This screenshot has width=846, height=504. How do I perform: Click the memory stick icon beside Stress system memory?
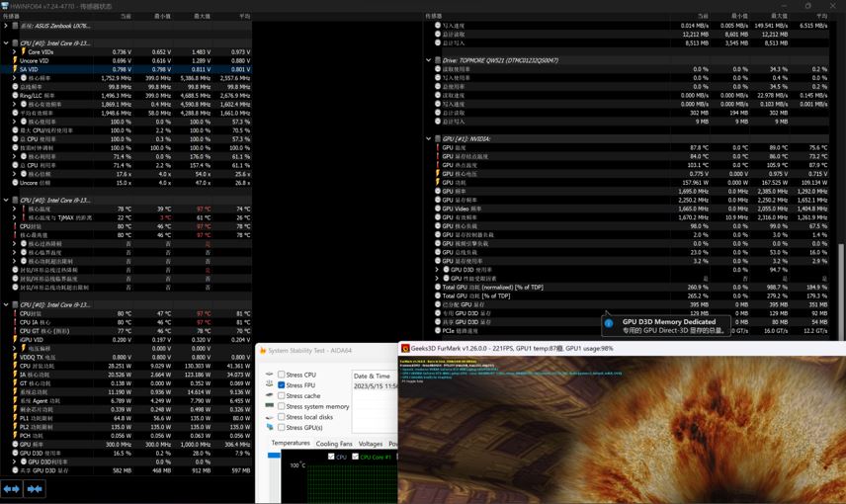point(269,406)
